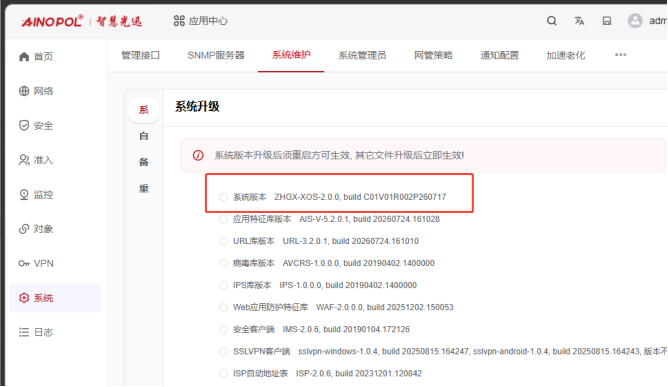Click the 系统升级 heading
Screen dimensions: 668x387
tap(197, 107)
